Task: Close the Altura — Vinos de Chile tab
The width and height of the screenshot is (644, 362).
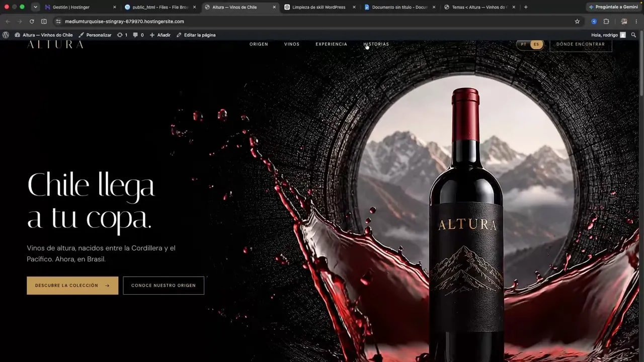Action: pos(274,7)
